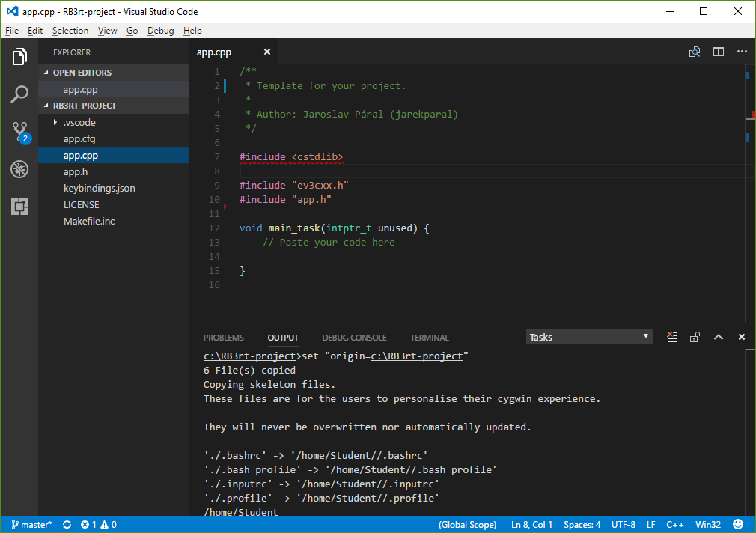Open Source Control view with 2 changes
Image resolution: width=756 pixels, height=533 pixels.
pyautogui.click(x=20, y=132)
